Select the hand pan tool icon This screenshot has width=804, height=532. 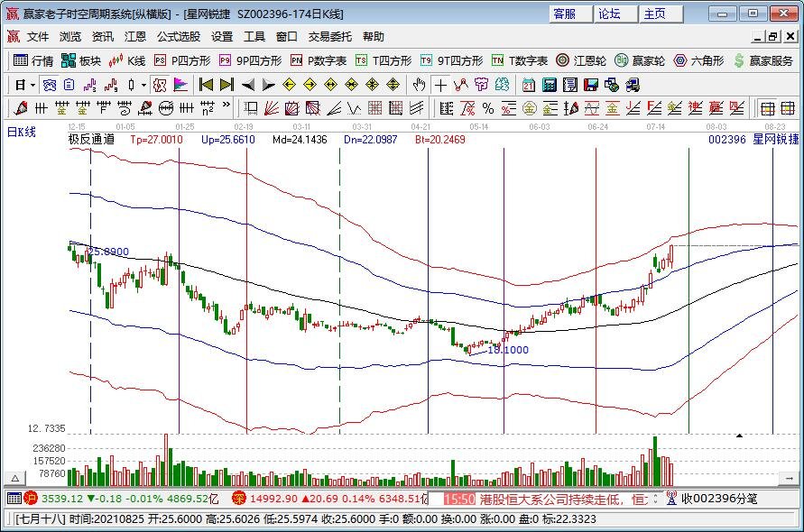pyautogui.click(x=418, y=85)
